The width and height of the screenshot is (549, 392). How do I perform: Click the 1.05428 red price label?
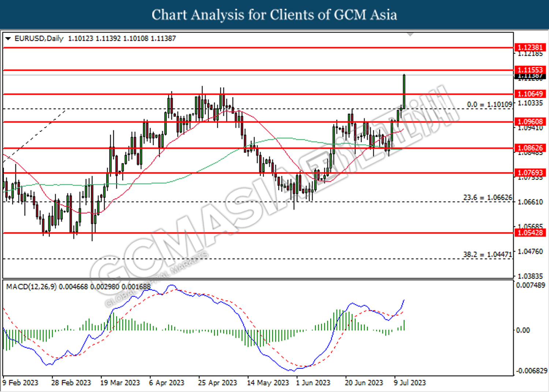530,232
